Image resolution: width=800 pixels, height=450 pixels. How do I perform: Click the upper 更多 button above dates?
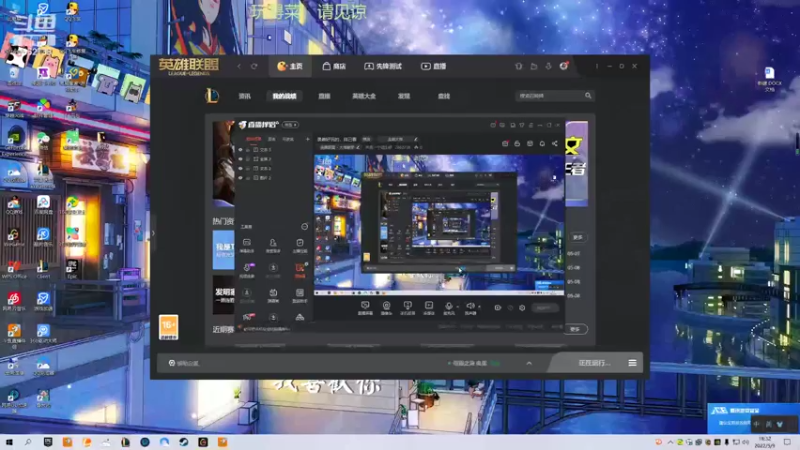coord(578,237)
